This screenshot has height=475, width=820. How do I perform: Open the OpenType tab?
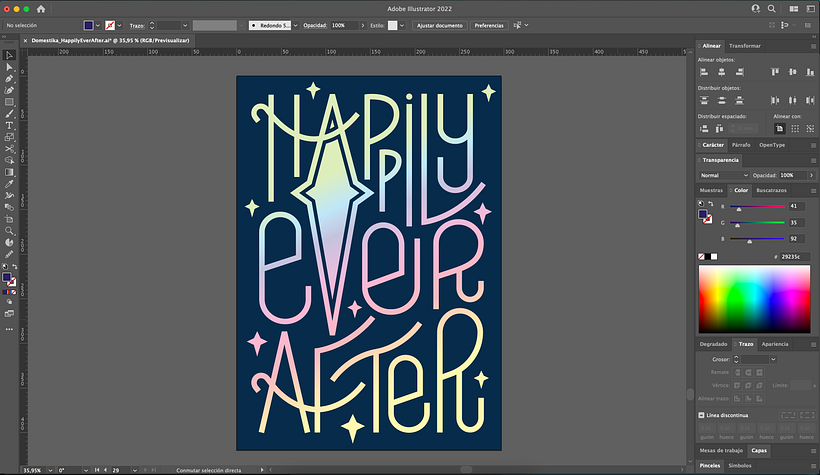(x=772, y=145)
